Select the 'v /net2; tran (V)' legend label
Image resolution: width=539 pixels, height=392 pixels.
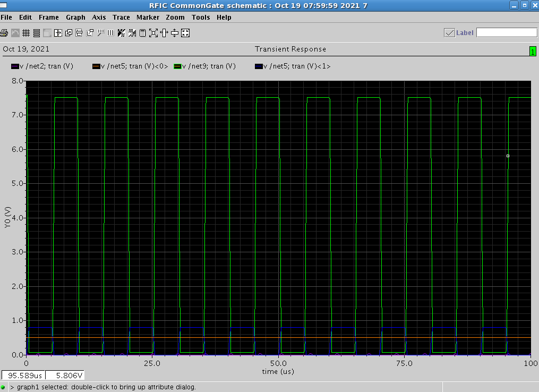point(46,66)
